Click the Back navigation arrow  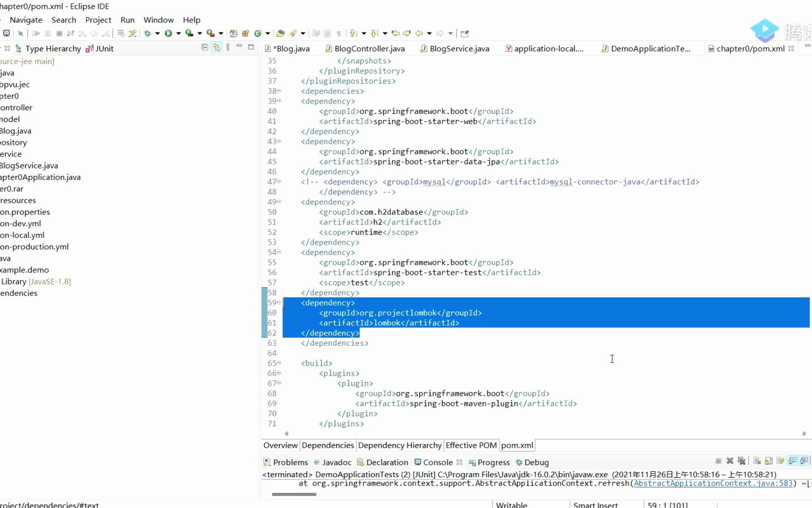coord(419,33)
